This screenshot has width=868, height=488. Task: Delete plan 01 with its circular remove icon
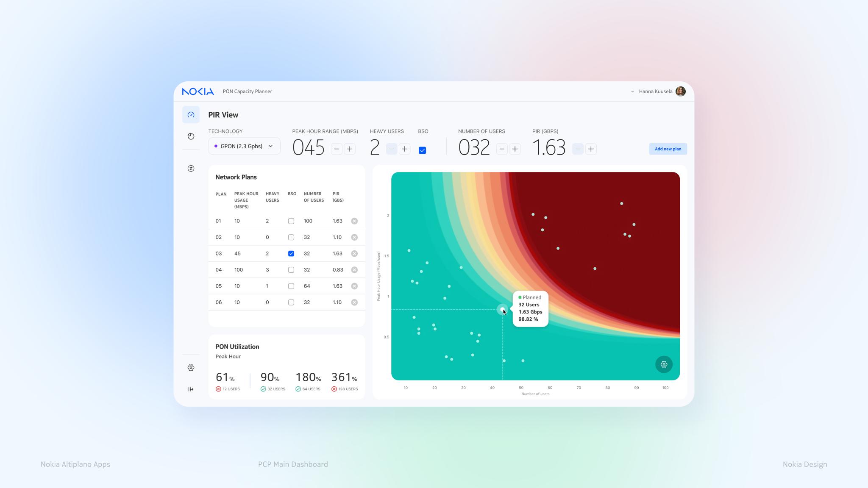pyautogui.click(x=355, y=221)
